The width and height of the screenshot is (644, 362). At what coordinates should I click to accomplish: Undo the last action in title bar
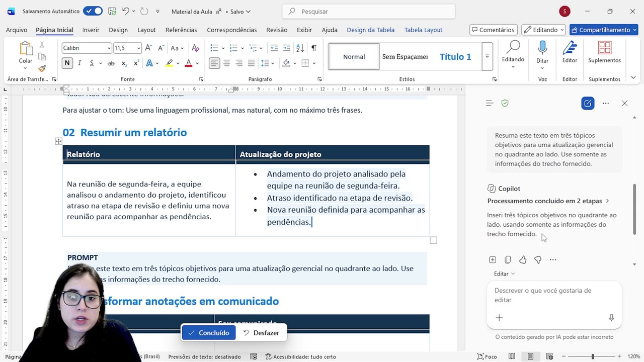pos(126,11)
